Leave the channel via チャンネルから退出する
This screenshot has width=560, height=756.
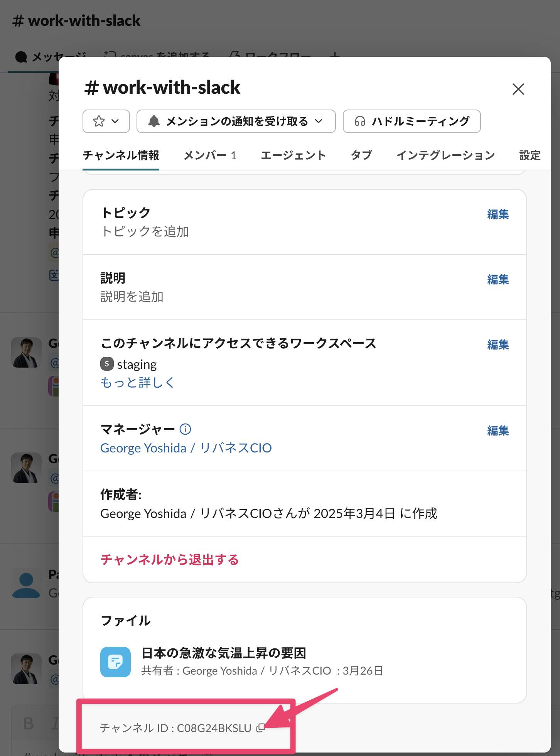[x=170, y=560]
